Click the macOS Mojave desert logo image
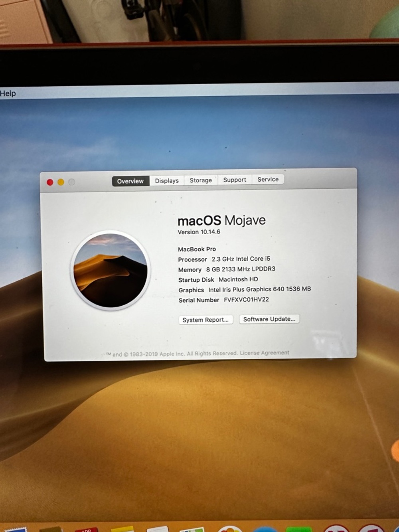The width and height of the screenshot is (399, 532). pyautogui.click(x=111, y=270)
